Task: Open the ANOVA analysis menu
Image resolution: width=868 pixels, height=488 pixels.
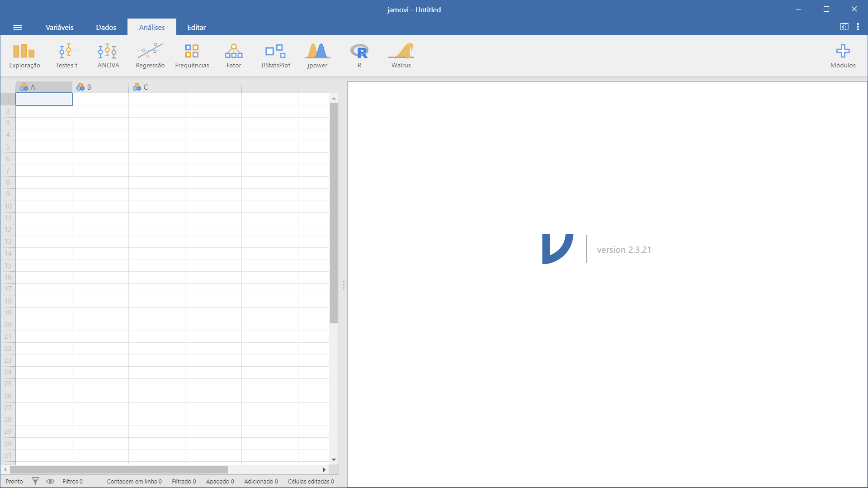Action: pos(108,56)
